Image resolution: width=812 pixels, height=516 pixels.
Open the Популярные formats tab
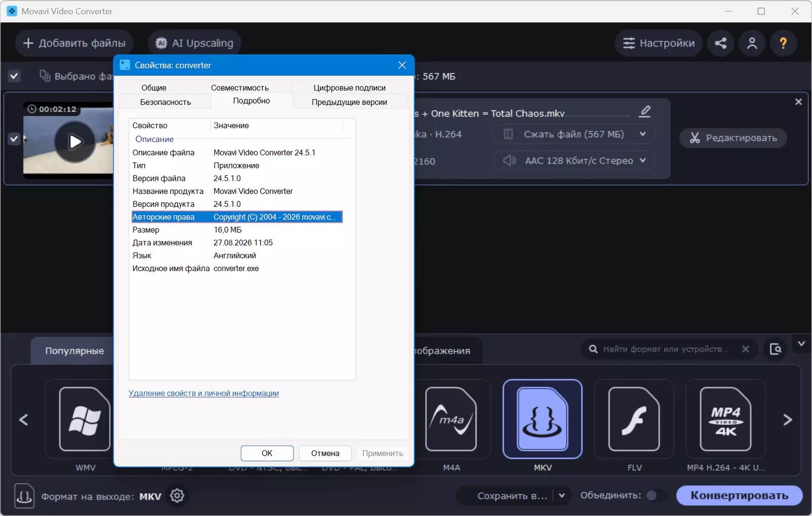coord(74,351)
